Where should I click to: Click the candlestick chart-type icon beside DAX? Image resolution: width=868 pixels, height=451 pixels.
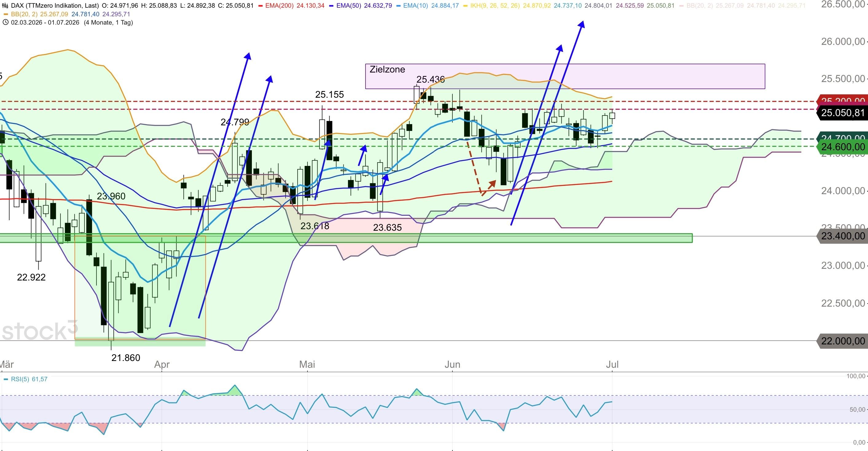click(6, 6)
